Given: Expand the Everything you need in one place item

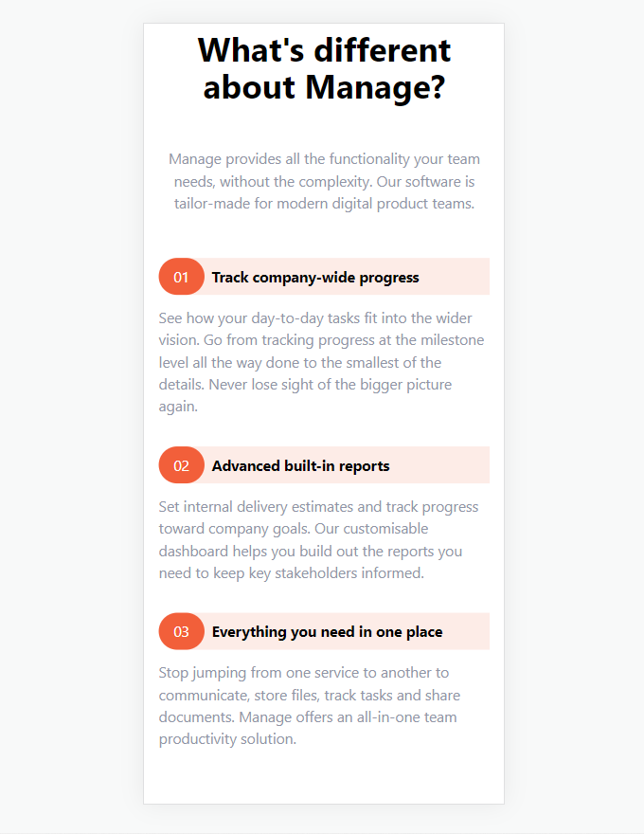Looking at the screenshot, I should pyautogui.click(x=329, y=631).
